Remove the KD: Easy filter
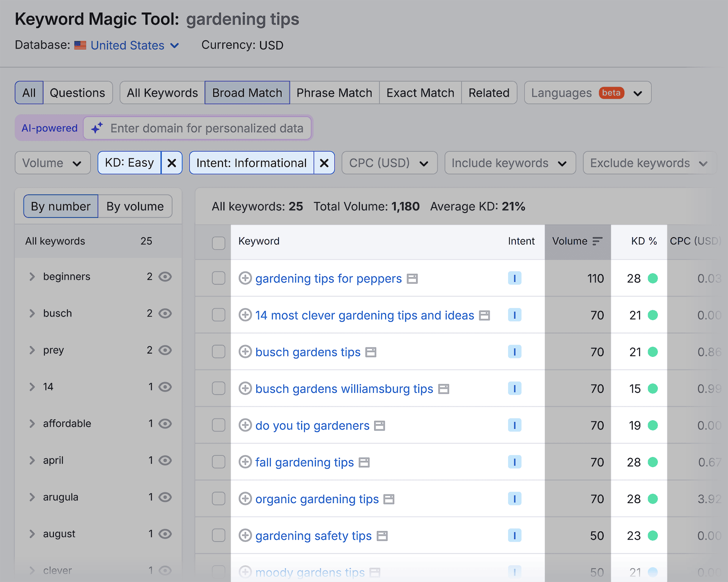Viewport: 728px width, 582px height. [x=172, y=163]
